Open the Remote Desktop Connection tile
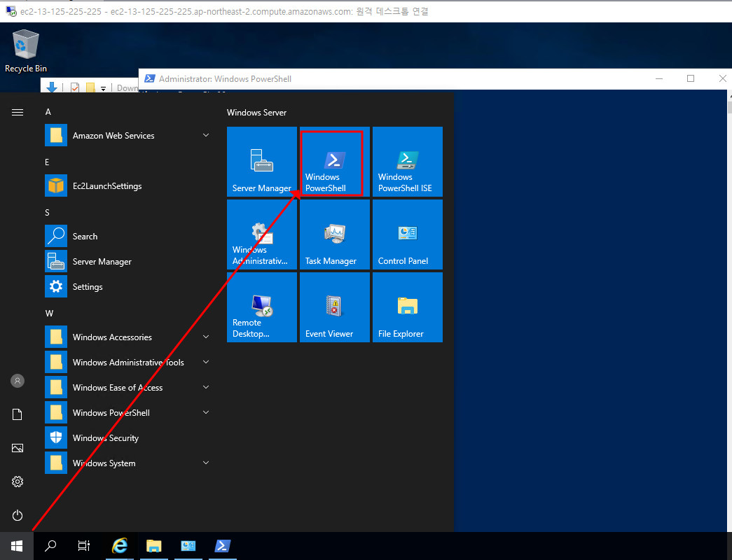The image size is (732, 560). pos(262,307)
